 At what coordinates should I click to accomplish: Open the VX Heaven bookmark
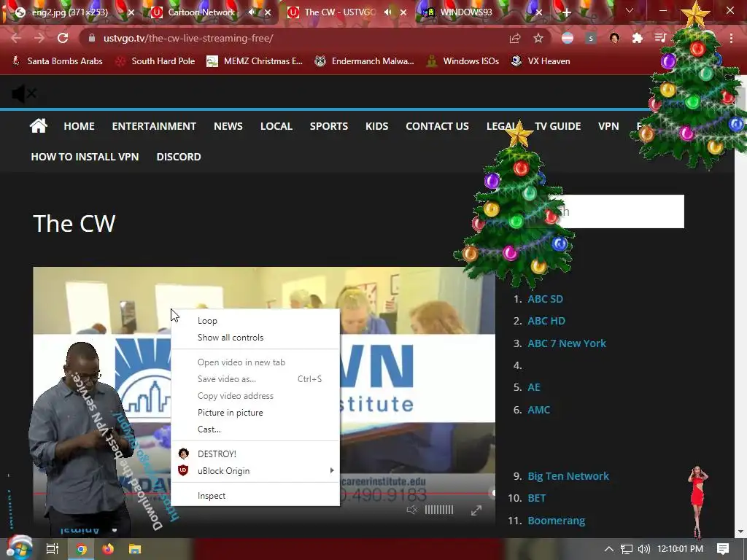coord(541,61)
